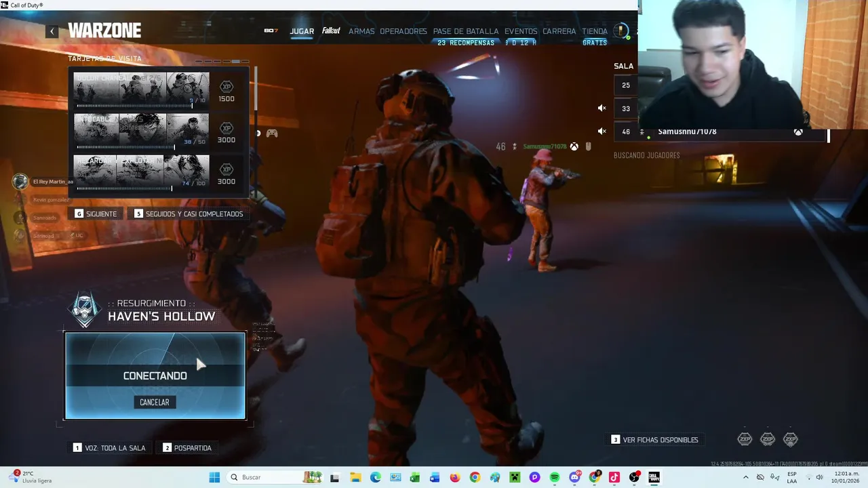Image resolution: width=868 pixels, height=488 pixels.
Task: Open Discord from the taskbar
Action: [574, 477]
